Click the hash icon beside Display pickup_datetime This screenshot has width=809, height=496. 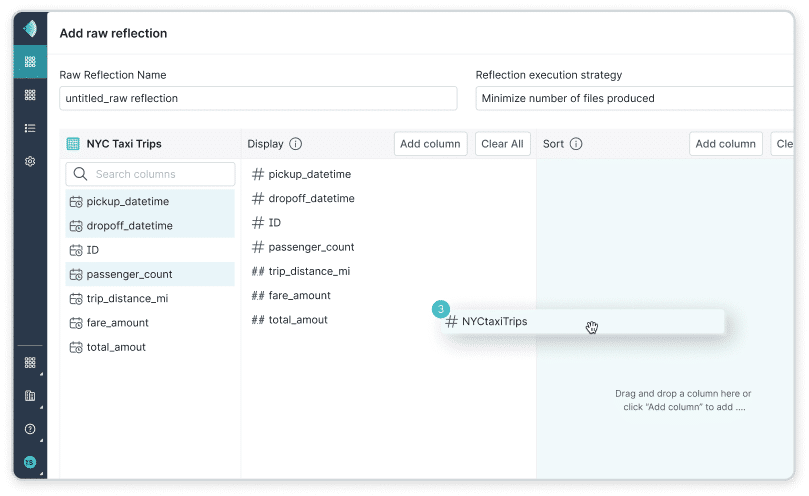[258, 174]
